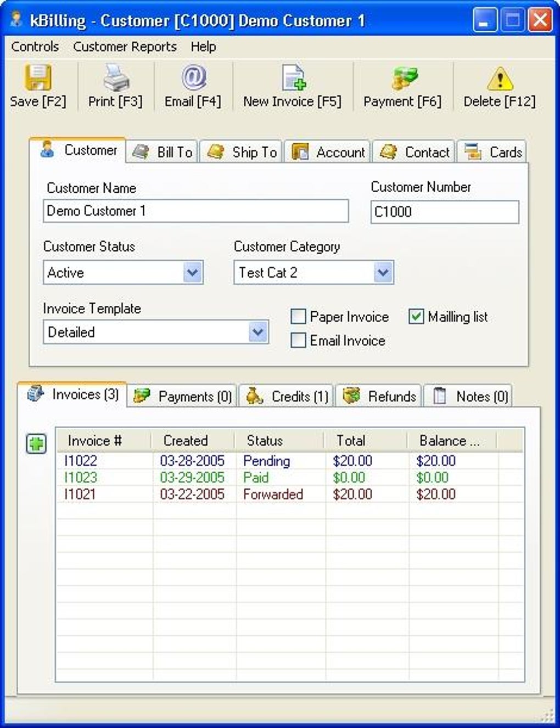
Task: Click the green add invoice plus icon
Action: tap(37, 444)
